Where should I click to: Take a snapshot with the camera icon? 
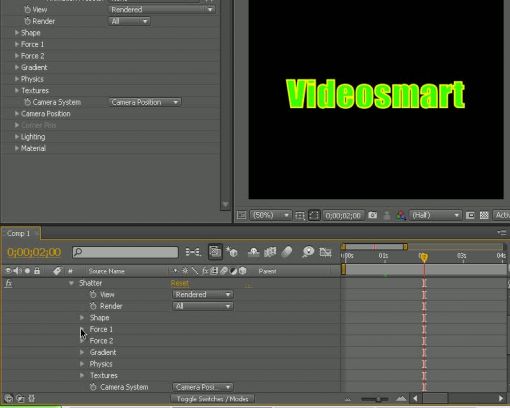point(372,215)
